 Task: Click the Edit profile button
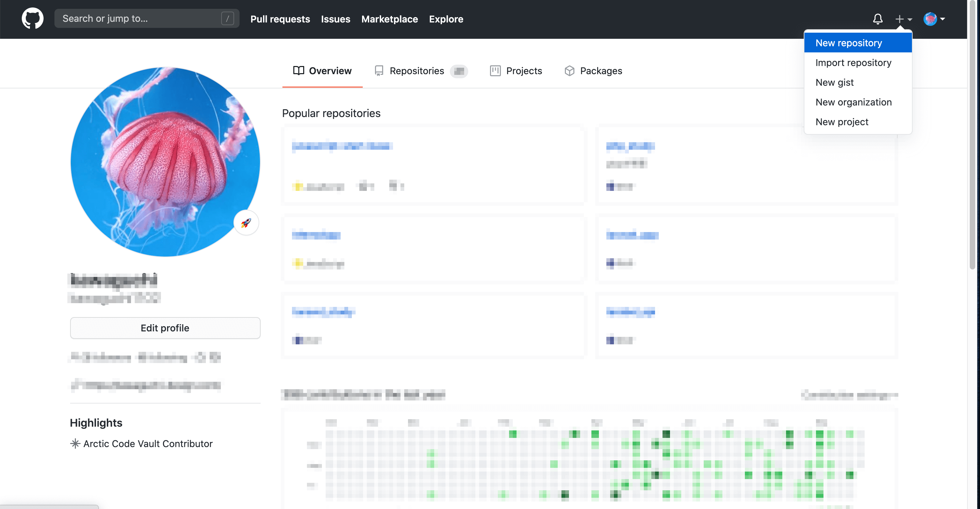165,328
